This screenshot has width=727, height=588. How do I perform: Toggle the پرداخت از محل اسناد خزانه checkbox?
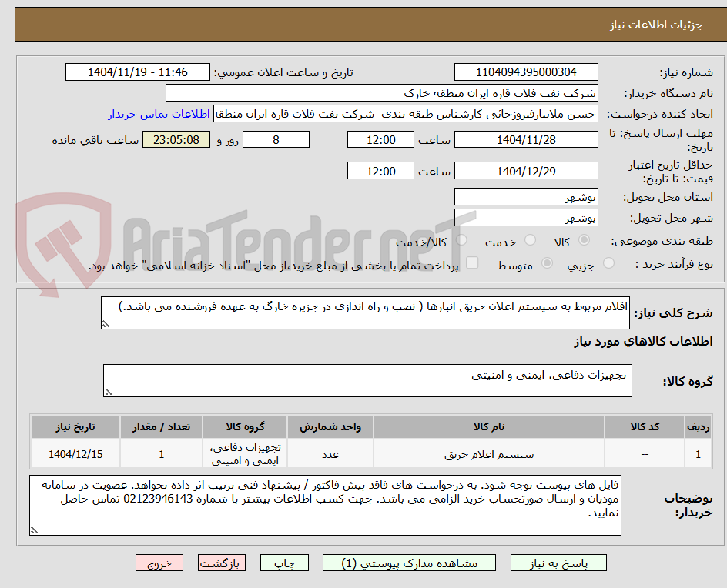point(472,262)
